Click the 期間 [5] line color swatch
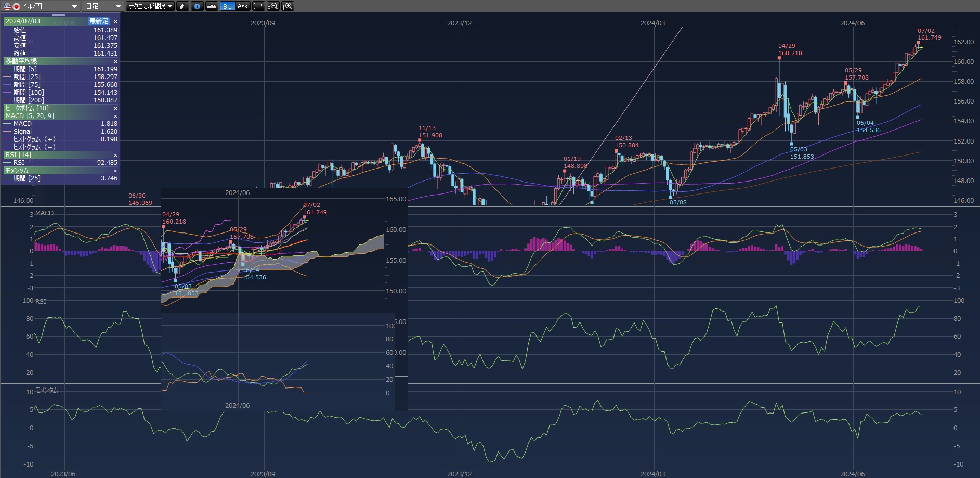The image size is (980, 478). click(7, 69)
